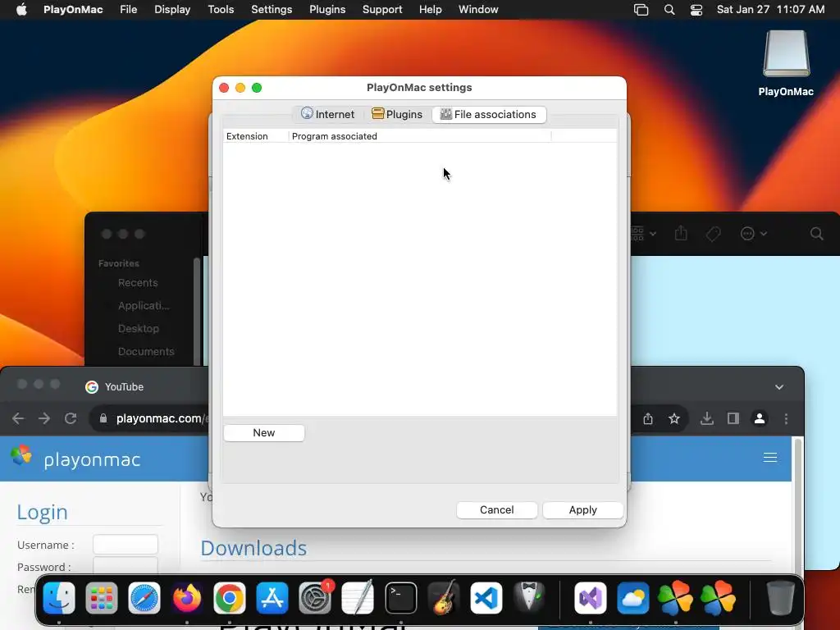This screenshot has width=840, height=630.
Task: Open the cloud weather app in Dock
Action: 632,598
